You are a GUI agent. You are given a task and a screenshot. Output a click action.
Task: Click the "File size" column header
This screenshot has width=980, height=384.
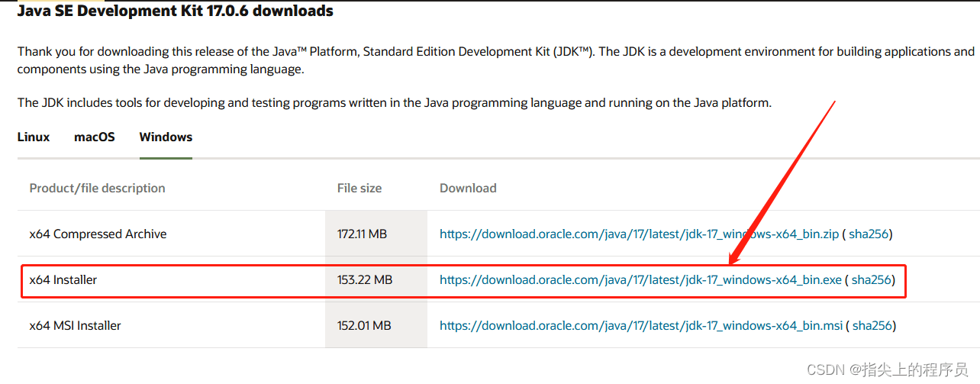click(359, 189)
